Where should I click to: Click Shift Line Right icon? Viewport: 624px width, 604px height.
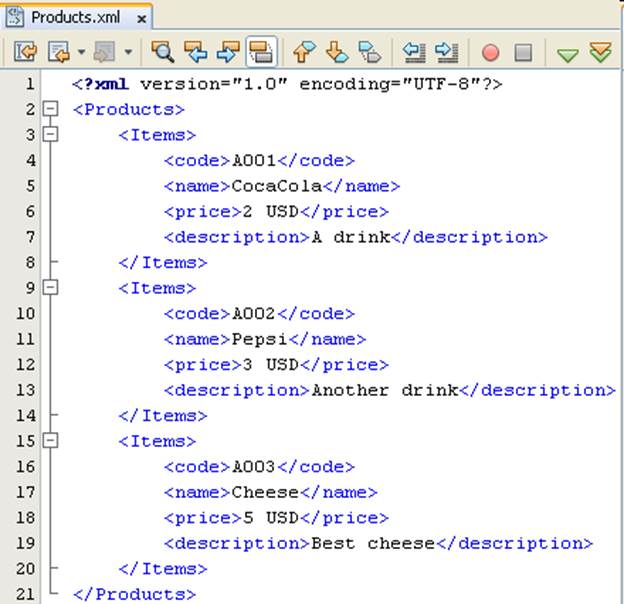(x=447, y=52)
